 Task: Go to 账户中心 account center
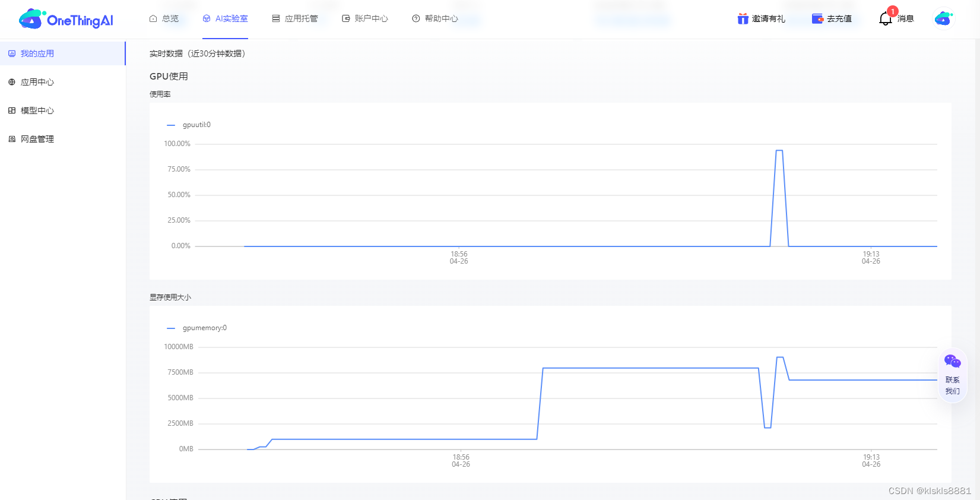click(365, 18)
